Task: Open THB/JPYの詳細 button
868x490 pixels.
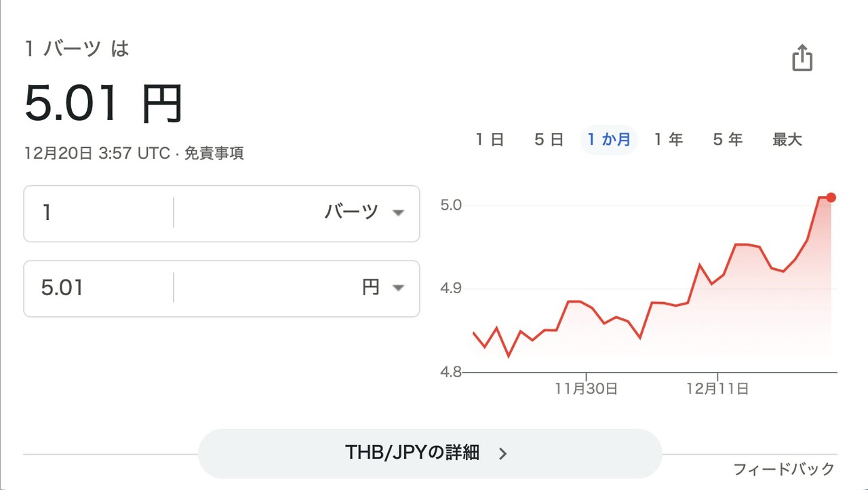Action: [429, 453]
